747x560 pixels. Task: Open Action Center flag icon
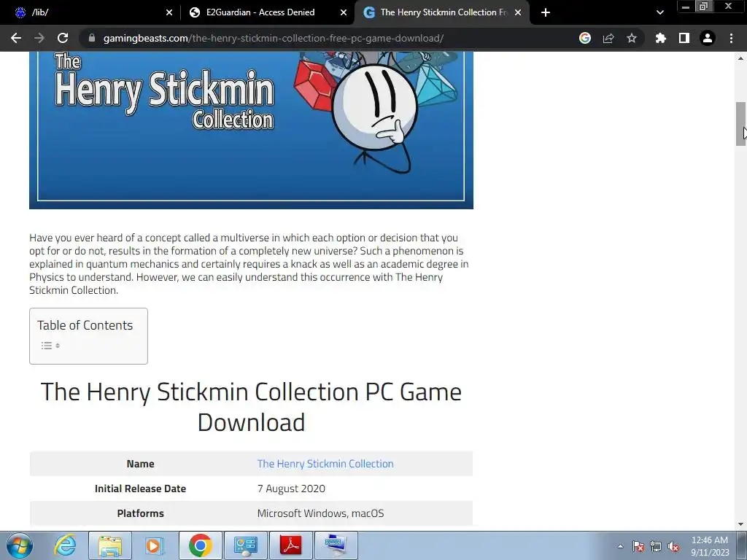point(638,546)
